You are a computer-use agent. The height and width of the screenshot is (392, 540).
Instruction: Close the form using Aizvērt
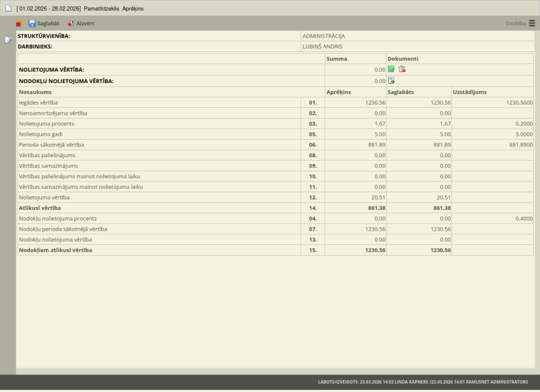[80, 23]
